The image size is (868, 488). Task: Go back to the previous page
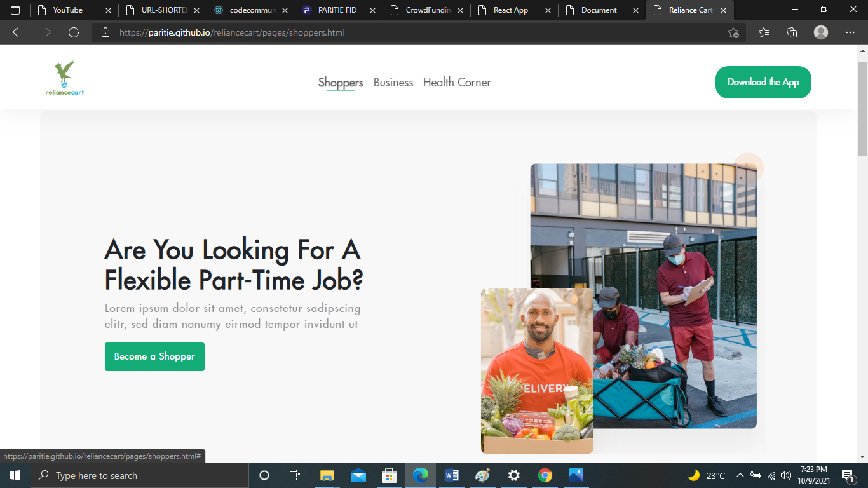click(x=18, y=32)
